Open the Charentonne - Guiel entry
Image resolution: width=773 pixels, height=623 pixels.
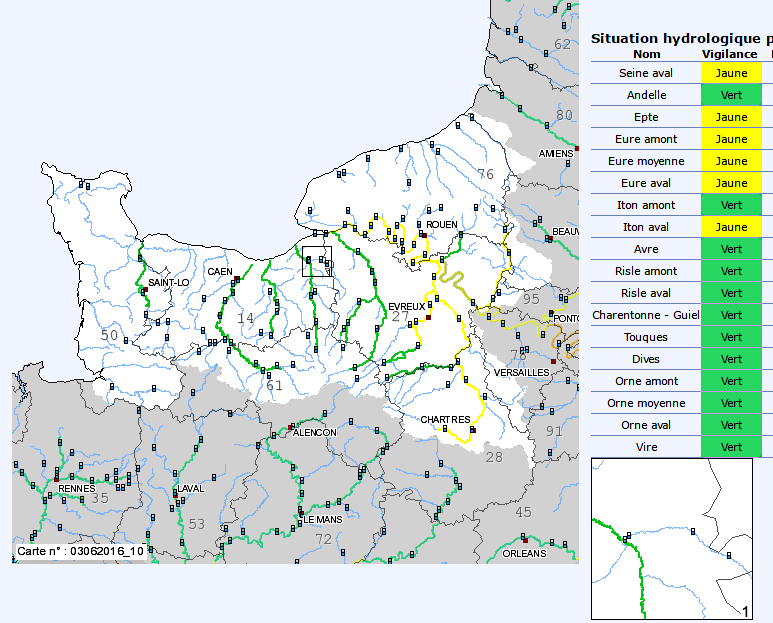pos(646,315)
